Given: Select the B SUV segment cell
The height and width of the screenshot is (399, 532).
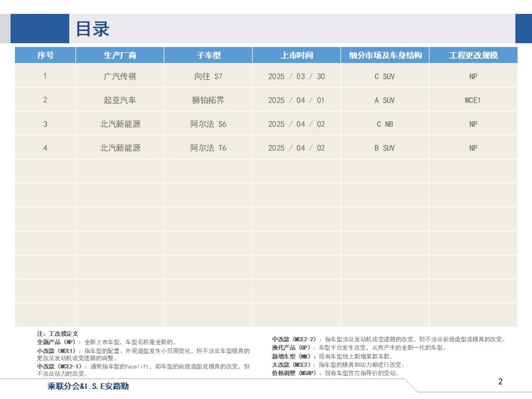Looking at the screenshot, I should 385,148.
